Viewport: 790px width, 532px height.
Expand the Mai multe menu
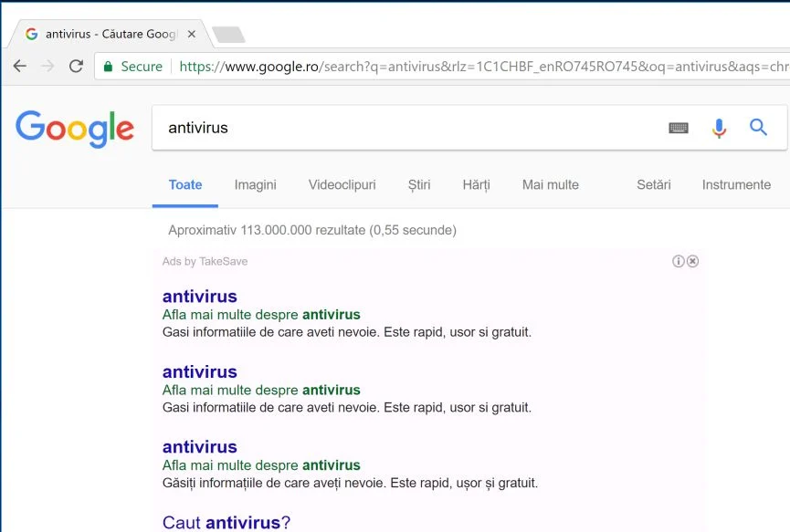click(x=550, y=184)
